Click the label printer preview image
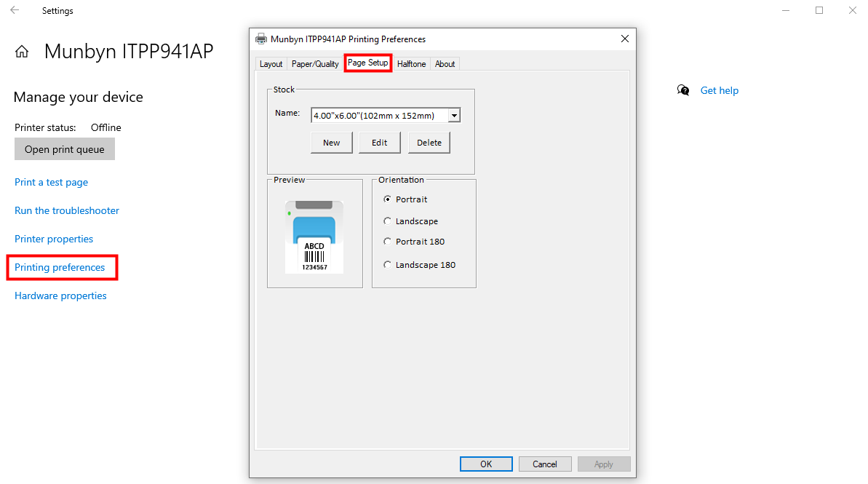Screen dimensions: 868x484 coord(314,237)
